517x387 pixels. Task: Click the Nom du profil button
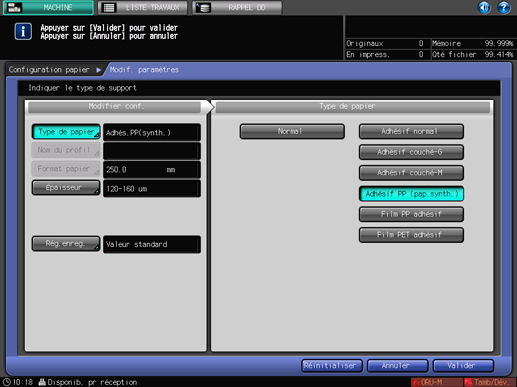click(x=66, y=150)
